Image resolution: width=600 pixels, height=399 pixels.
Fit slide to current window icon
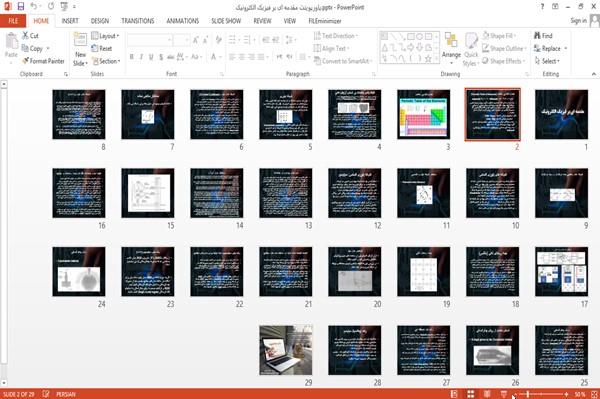[594, 394]
